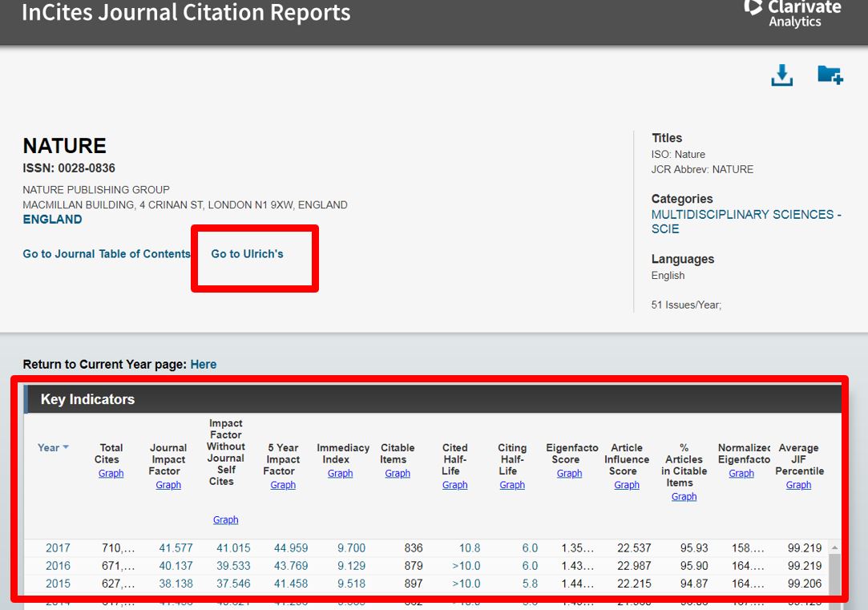868x610 pixels.
Task: Click the Key Indicators table scrollbar track
Action: (x=834, y=576)
